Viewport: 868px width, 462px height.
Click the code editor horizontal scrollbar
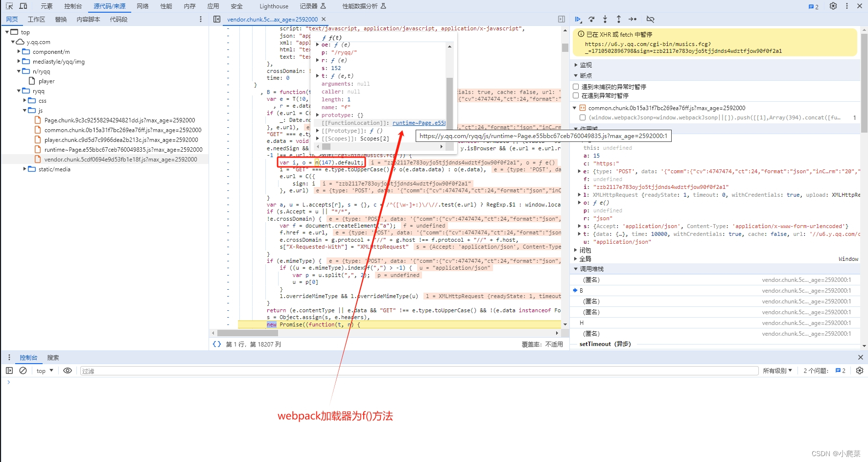tap(247, 333)
